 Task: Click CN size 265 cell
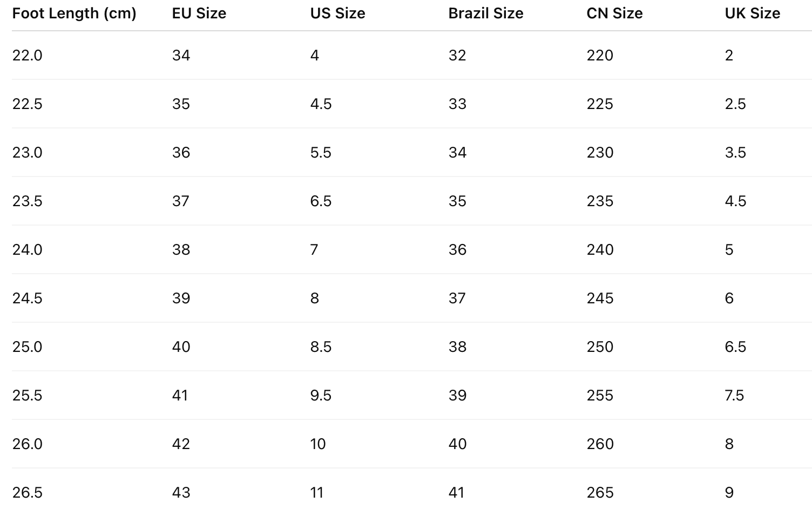point(600,493)
